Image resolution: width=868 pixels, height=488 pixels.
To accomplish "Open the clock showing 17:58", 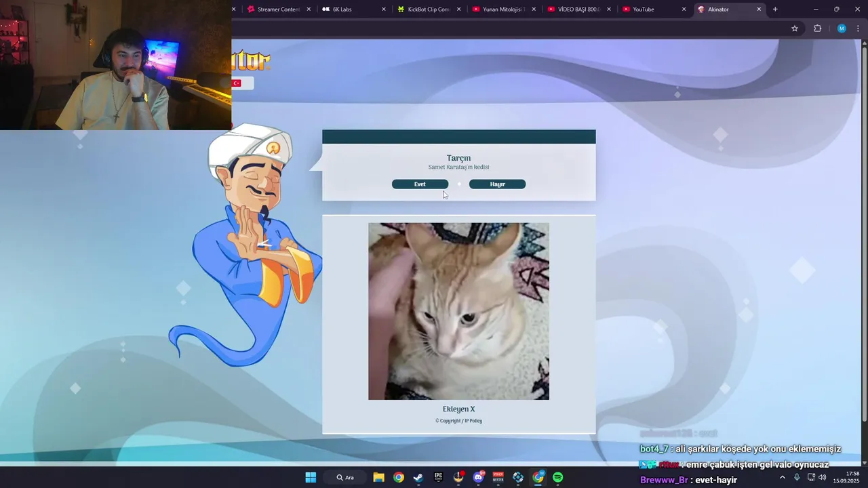I will point(846,477).
